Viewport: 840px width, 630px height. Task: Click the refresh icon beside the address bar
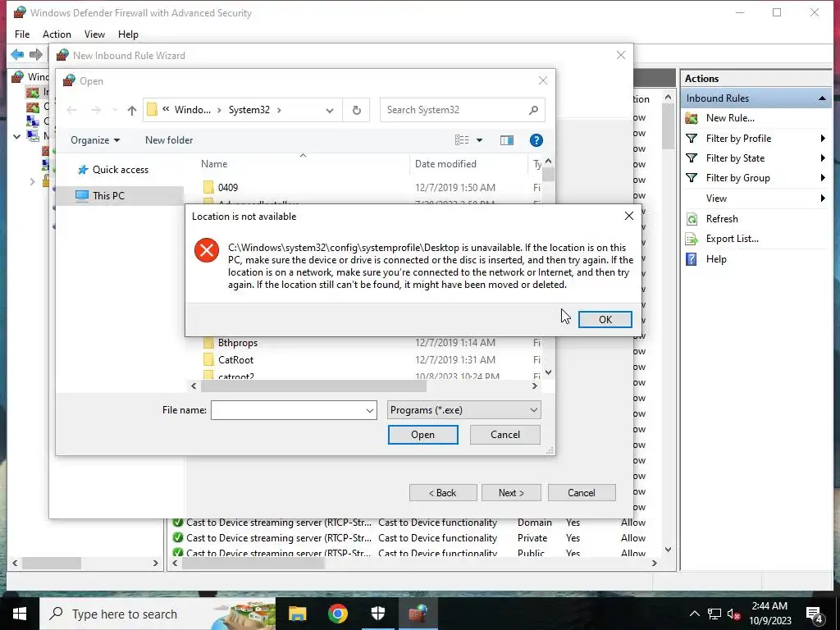(x=356, y=111)
